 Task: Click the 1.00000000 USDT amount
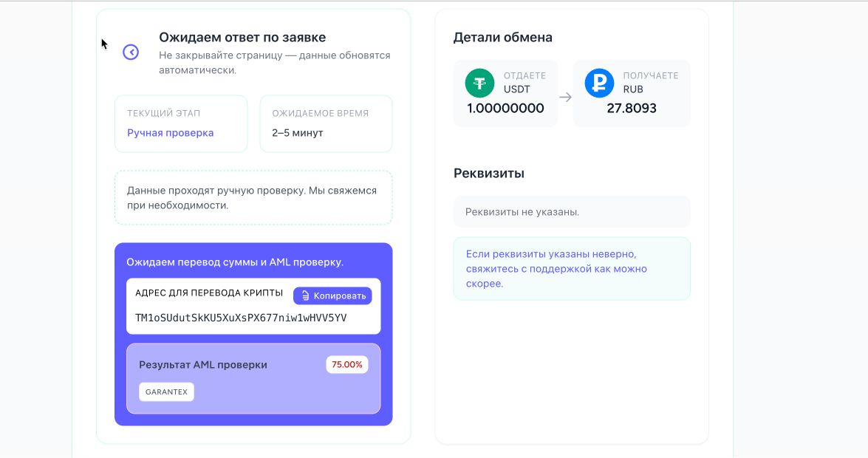505,109
